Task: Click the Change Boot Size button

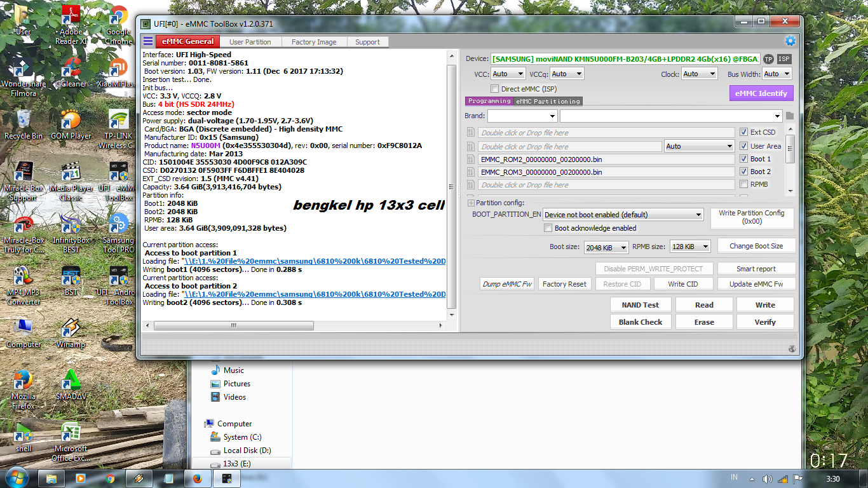Action: click(756, 246)
